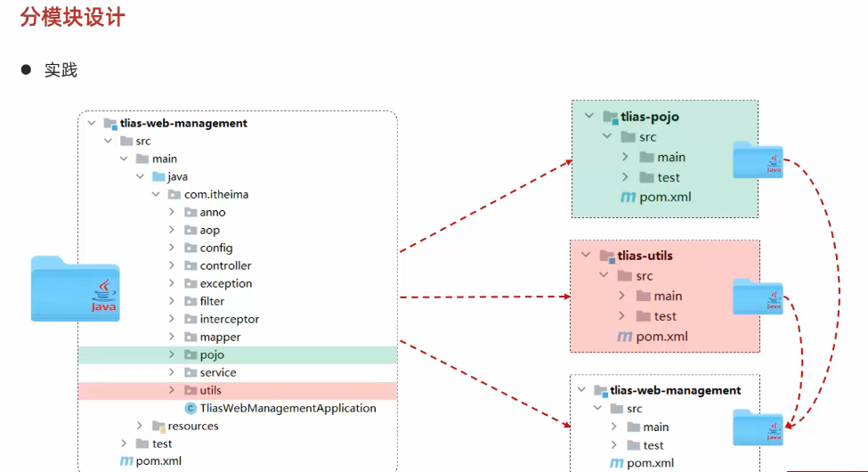Click the interceptor package folder icon
The image size is (868, 472).
click(191, 319)
